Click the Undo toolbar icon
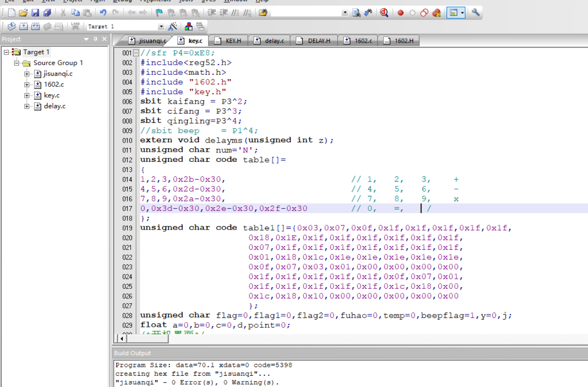 coord(103,13)
